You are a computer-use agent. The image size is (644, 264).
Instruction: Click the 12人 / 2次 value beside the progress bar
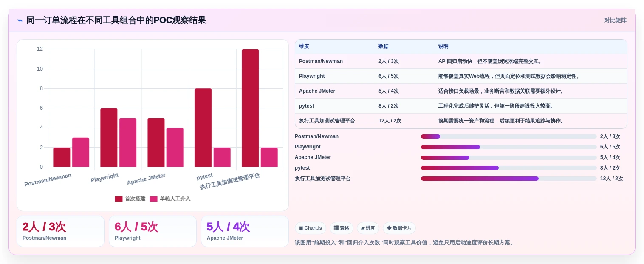click(x=612, y=179)
